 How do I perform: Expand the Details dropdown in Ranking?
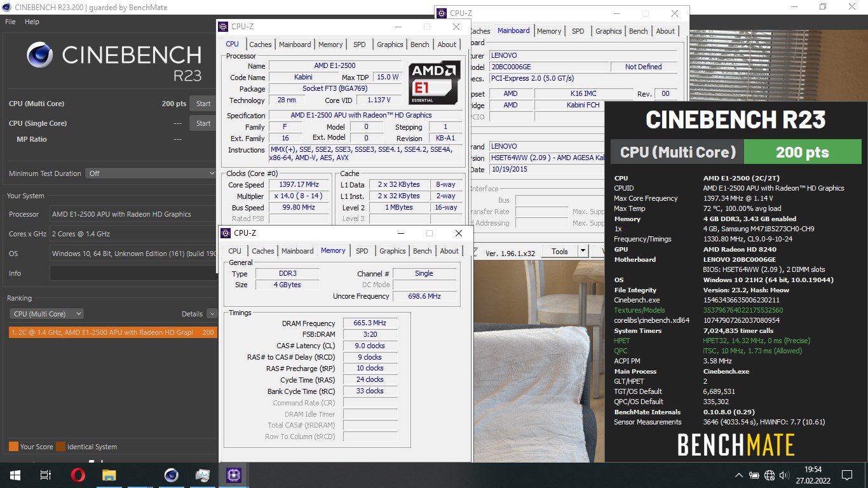tap(212, 313)
